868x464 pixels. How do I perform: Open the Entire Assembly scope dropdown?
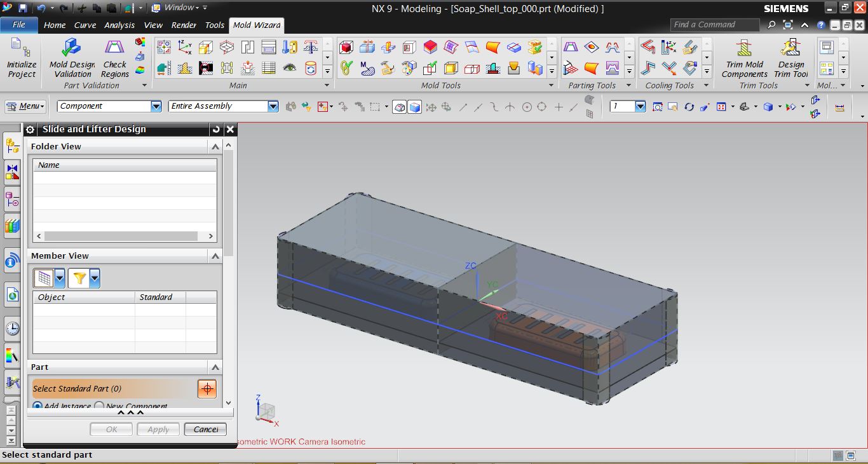pyautogui.click(x=273, y=106)
